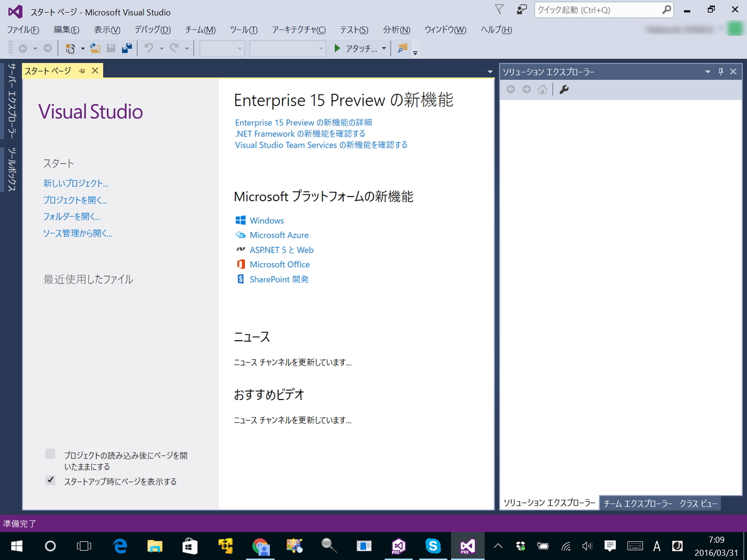Open the スタート ページ tab dropdown arrow
The width and height of the screenshot is (747, 560).
(x=490, y=71)
